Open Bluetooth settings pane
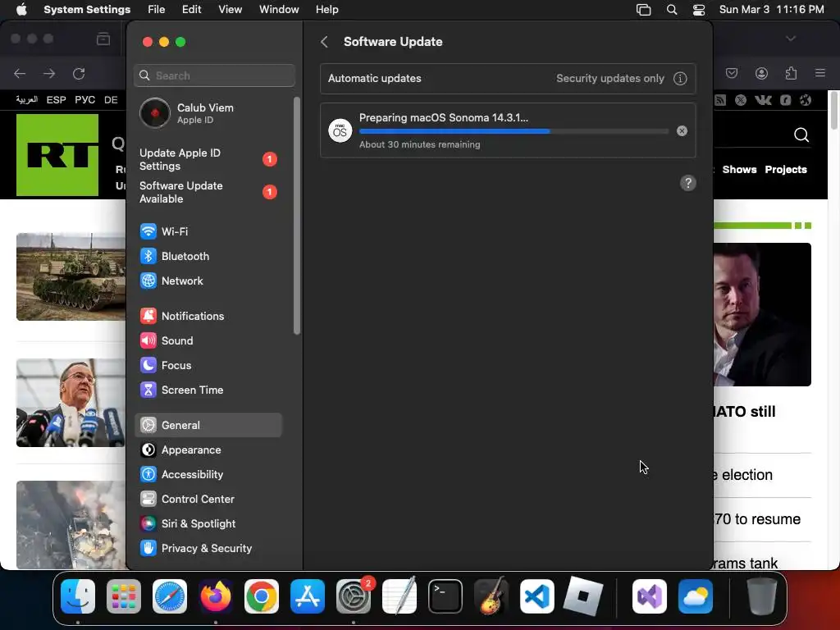Screen dimensions: 840x630 coord(208,256)
